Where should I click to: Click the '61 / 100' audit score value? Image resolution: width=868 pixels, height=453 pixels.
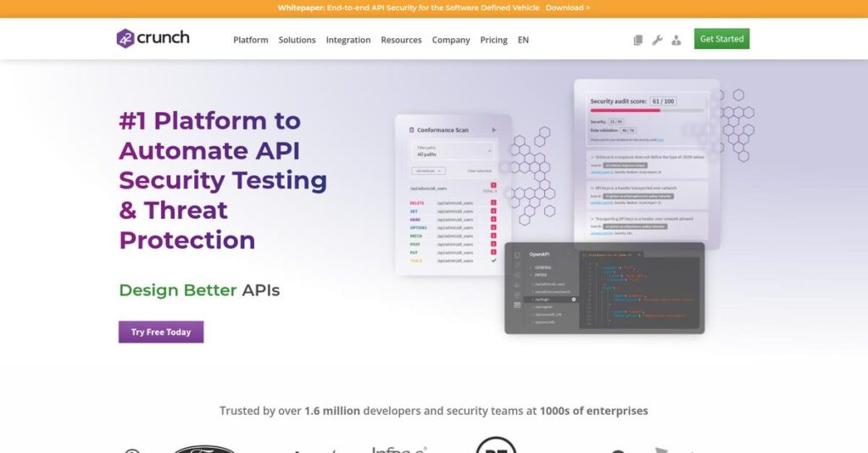click(x=663, y=101)
